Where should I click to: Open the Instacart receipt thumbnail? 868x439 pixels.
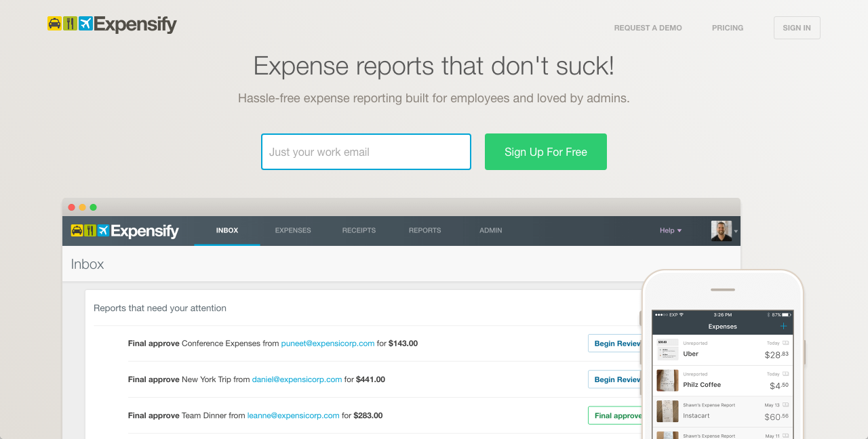coord(667,411)
